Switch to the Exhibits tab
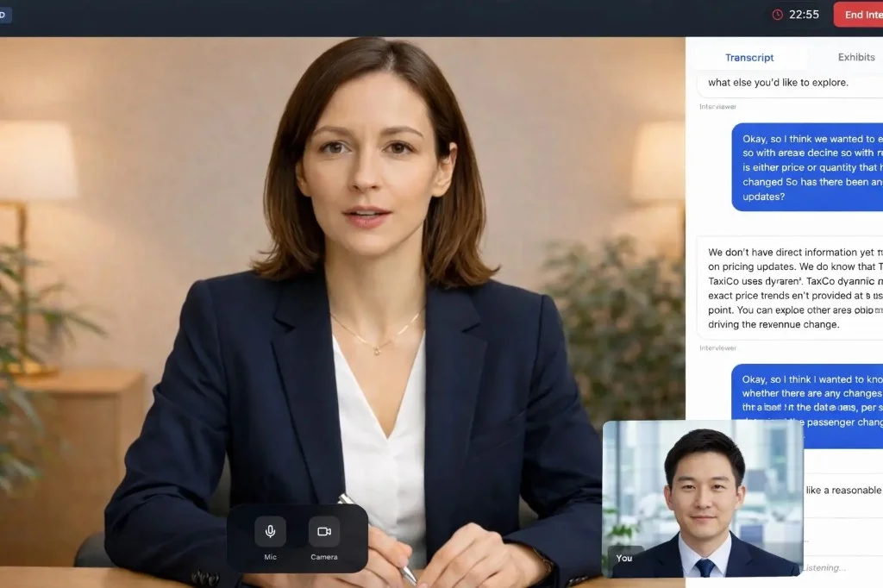The image size is (883, 588). coord(855,57)
